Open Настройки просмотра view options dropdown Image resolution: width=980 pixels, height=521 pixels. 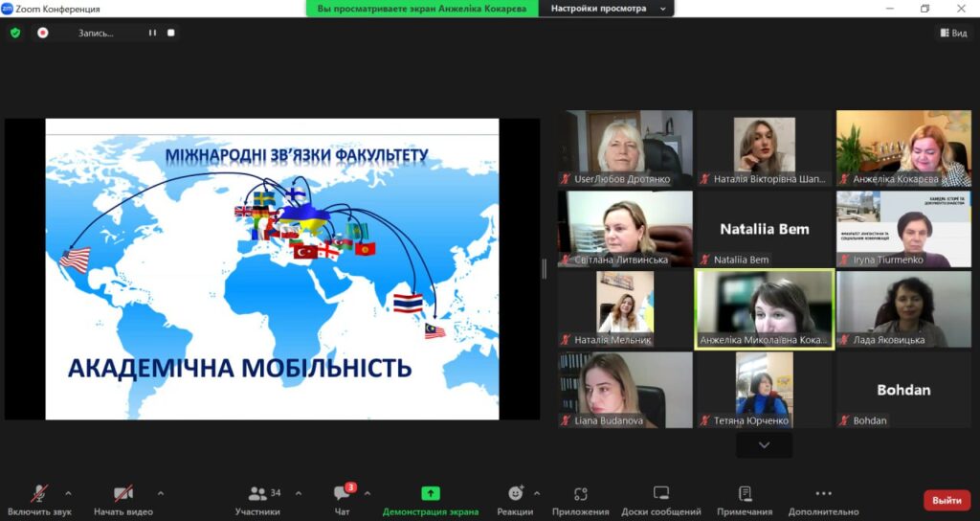click(x=605, y=9)
